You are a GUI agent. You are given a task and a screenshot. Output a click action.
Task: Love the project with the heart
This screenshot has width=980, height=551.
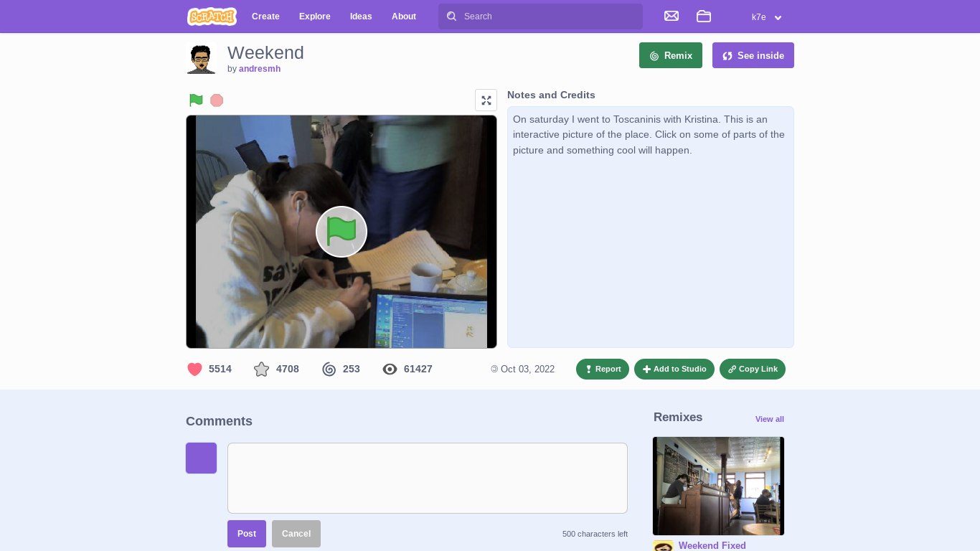tap(194, 369)
